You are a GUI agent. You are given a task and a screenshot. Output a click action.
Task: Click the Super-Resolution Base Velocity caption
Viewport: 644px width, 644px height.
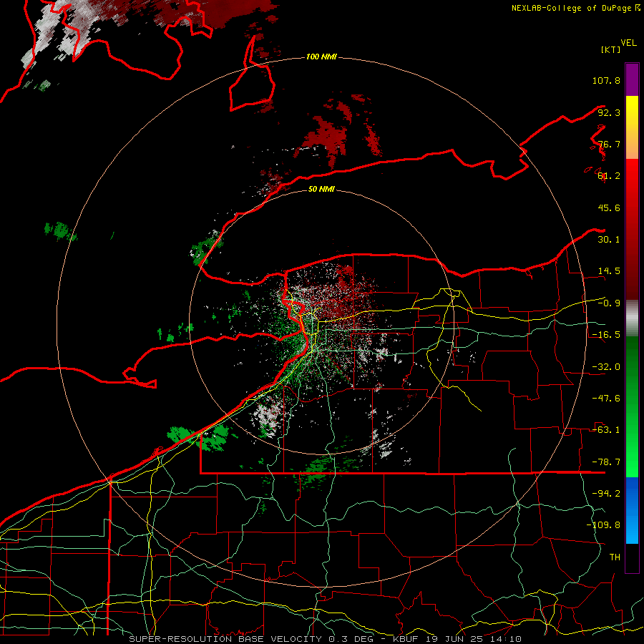coord(326,639)
